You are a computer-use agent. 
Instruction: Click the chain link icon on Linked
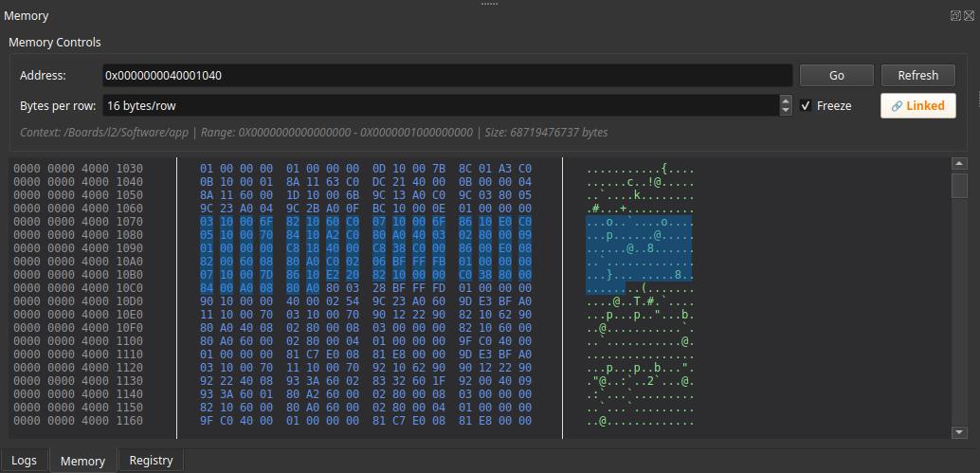[x=897, y=106]
